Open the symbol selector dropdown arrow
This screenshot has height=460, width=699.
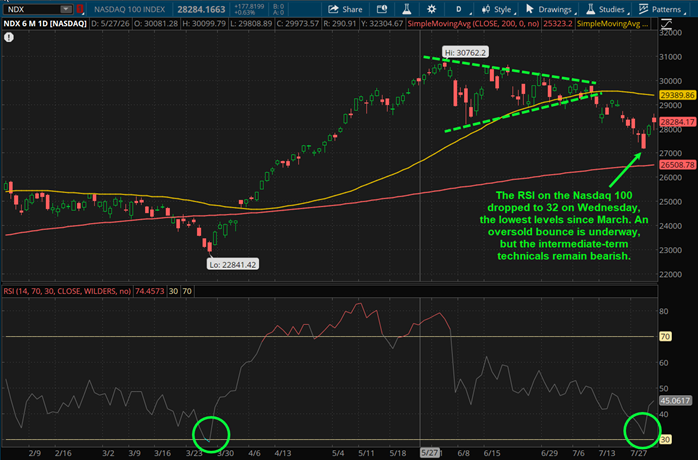point(66,9)
